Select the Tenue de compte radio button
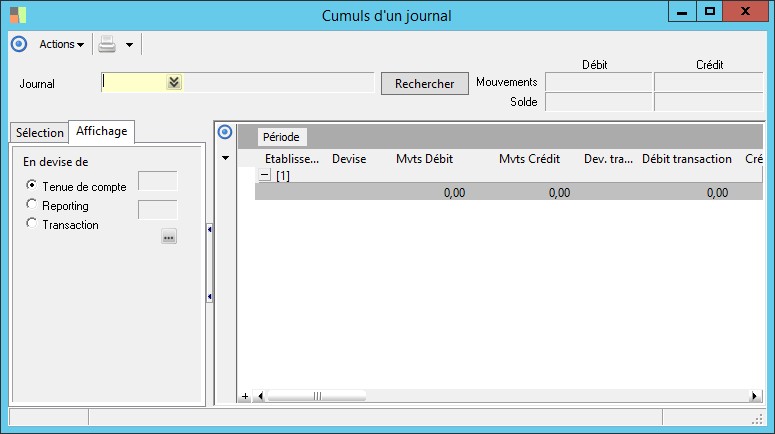Image resolution: width=775 pixels, height=434 pixels. (31, 185)
